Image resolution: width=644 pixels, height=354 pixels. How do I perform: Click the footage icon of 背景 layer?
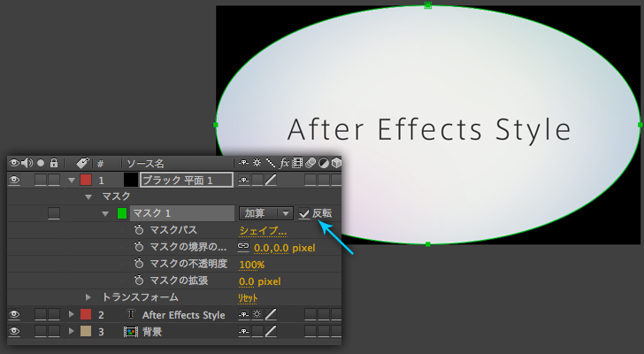pos(131,331)
